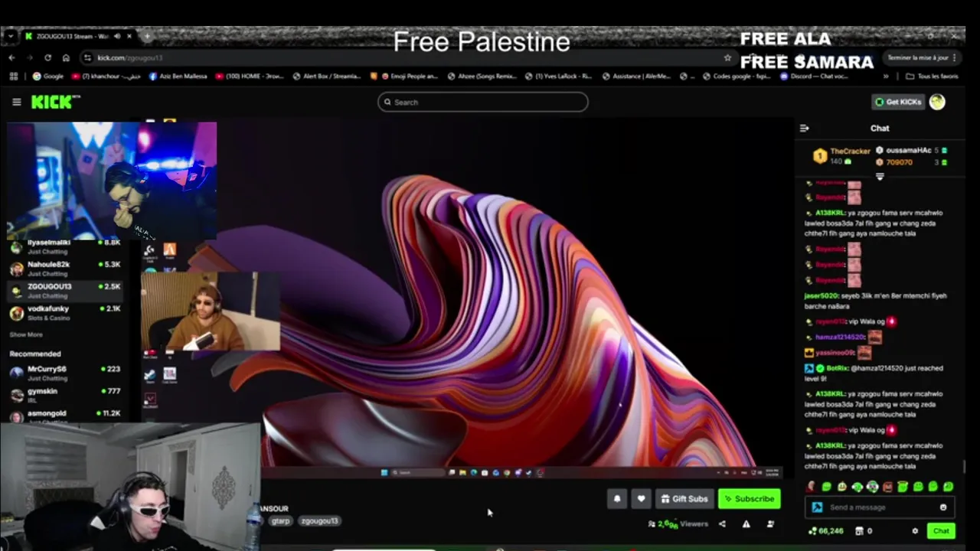Image resolution: width=980 pixels, height=551 pixels.
Task: Open recommended channel gymskin
Action: (x=65, y=395)
